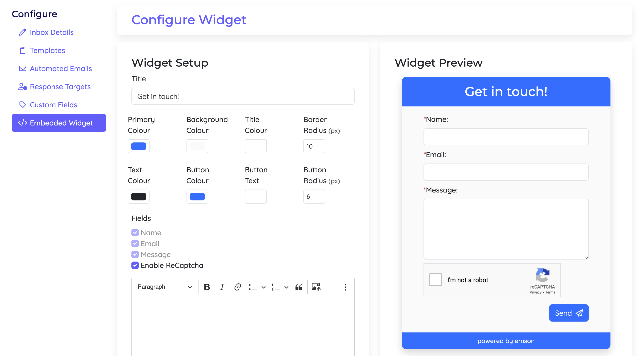
Task: Click the Button Radius input
Action: coord(314,196)
